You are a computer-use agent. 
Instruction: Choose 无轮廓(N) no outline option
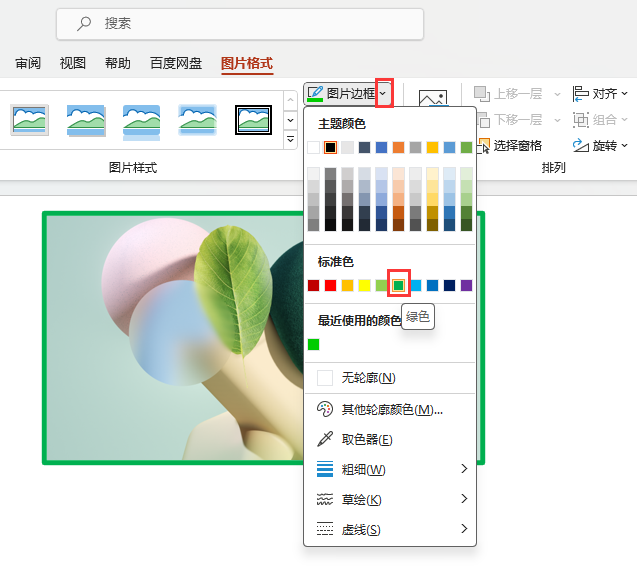point(390,378)
